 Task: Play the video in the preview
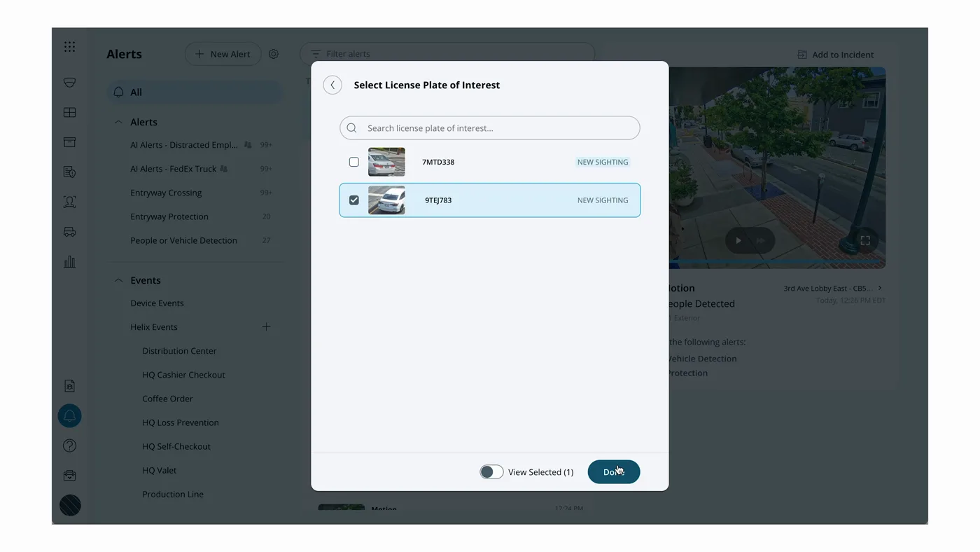738,240
